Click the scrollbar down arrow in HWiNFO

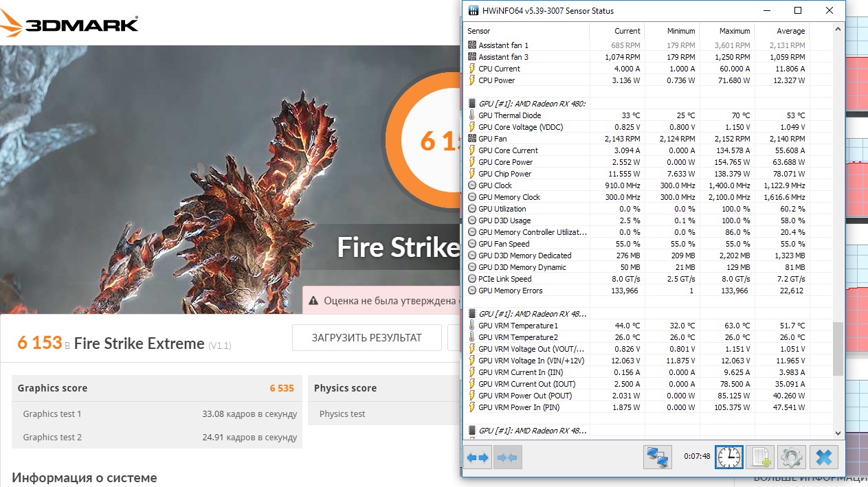coord(838,433)
